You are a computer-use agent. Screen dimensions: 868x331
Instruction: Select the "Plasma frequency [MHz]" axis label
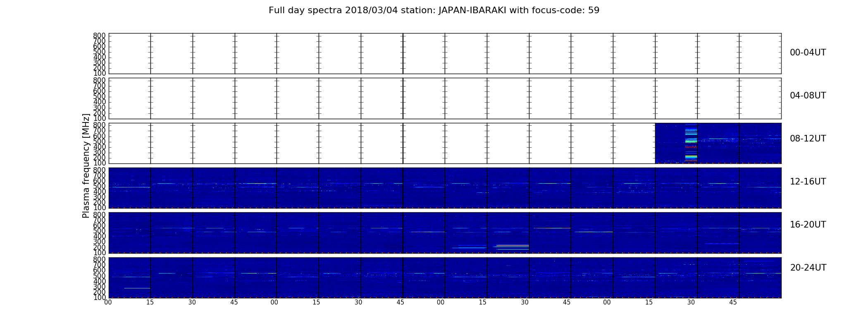click(x=86, y=165)
